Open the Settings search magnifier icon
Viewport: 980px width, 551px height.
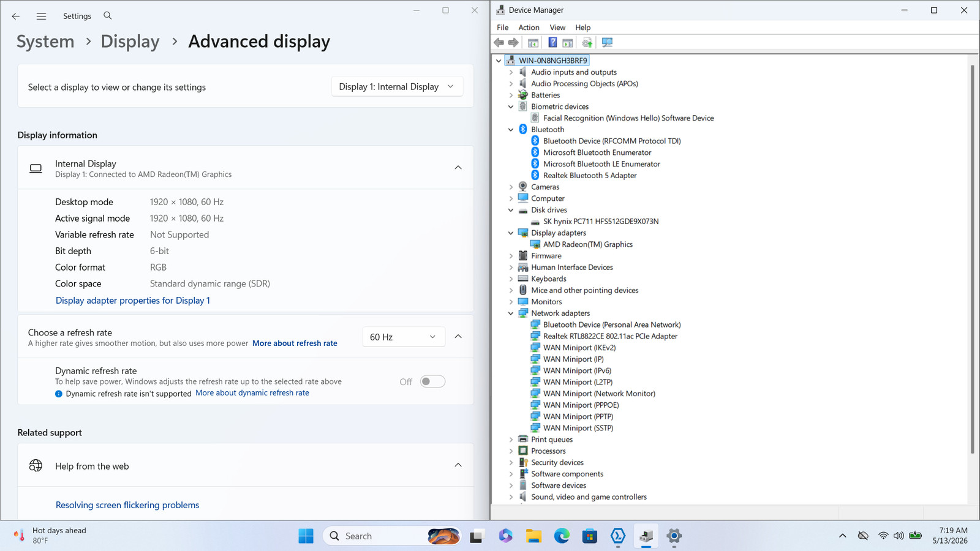[x=108, y=16]
